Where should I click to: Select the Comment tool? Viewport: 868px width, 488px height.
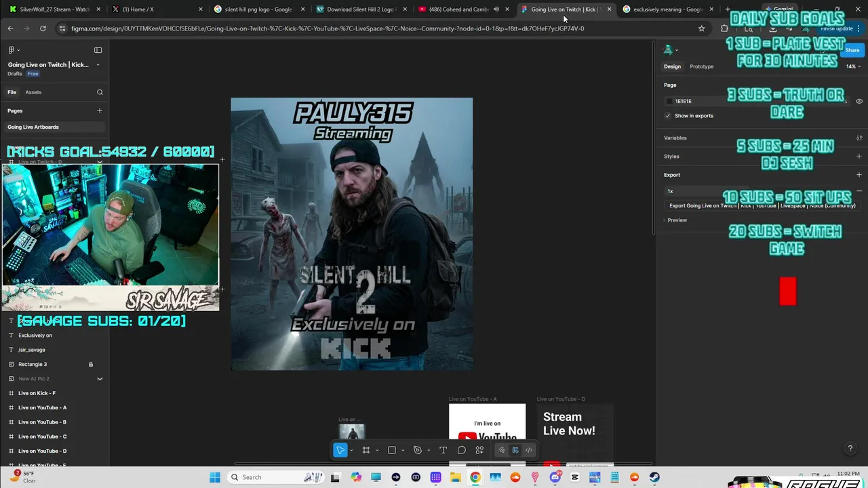pyautogui.click(x=461, y=450)
